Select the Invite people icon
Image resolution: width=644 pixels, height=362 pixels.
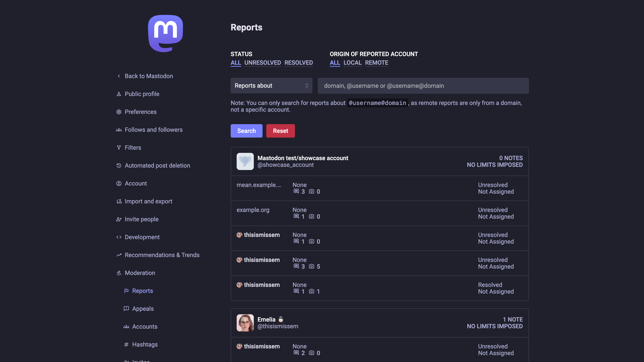(x=119, y=219)
